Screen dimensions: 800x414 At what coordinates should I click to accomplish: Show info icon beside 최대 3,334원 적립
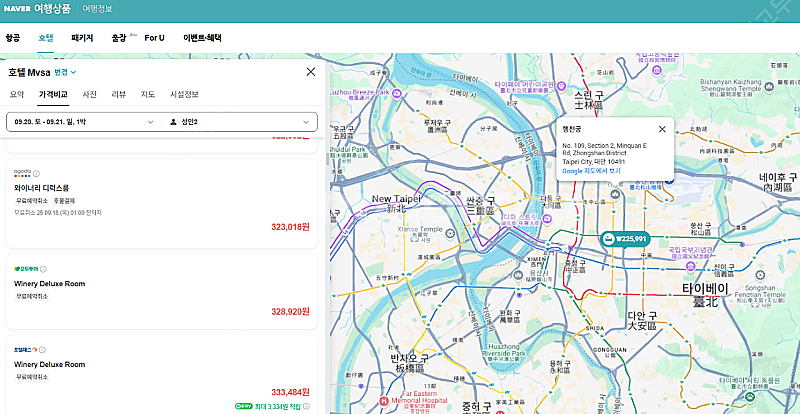[306, 406]
